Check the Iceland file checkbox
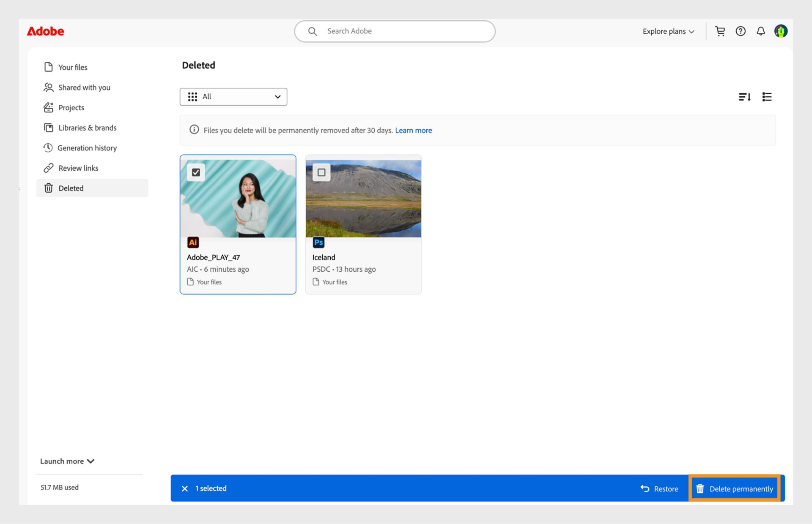This screenshot has width=812, height=524. pos(321,172)
